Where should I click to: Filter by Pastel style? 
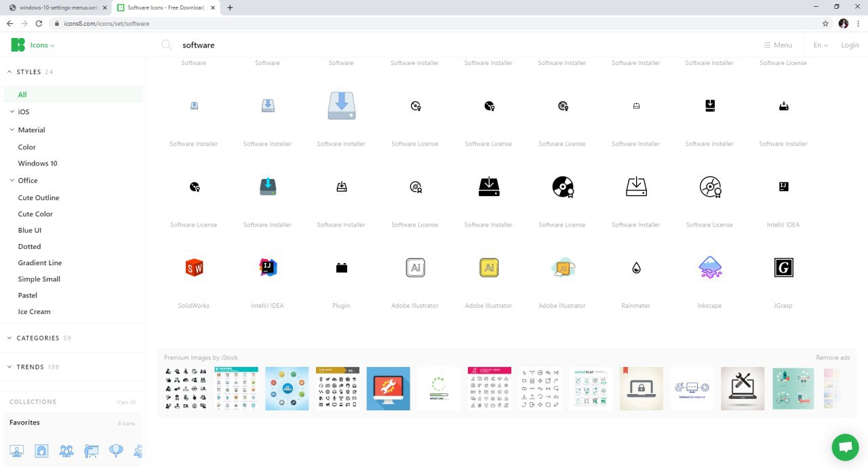tap(28, 296)
